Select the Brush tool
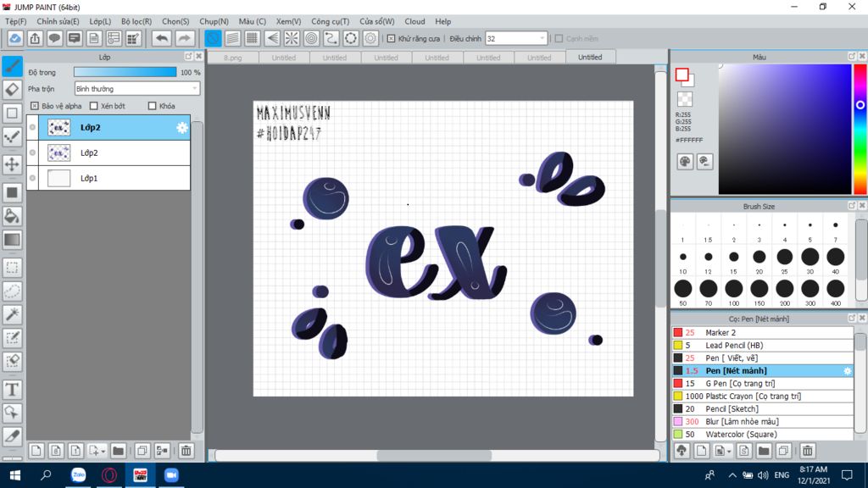 (12, 66)
